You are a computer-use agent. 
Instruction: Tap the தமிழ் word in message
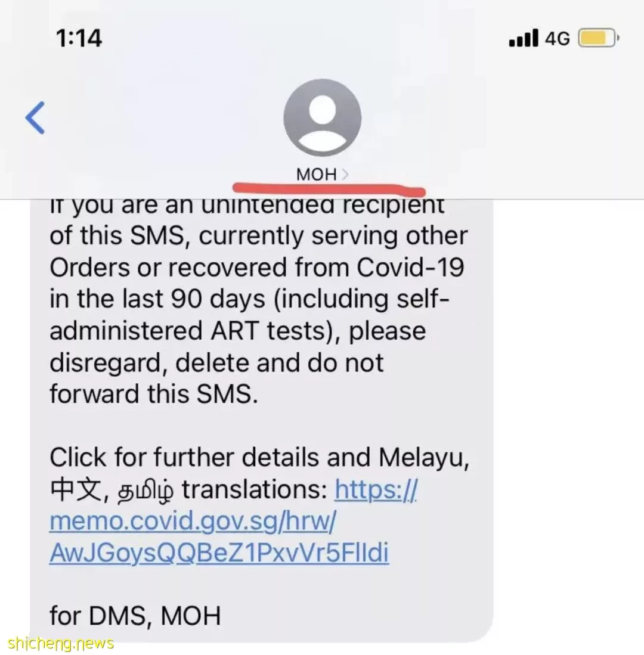145,491
